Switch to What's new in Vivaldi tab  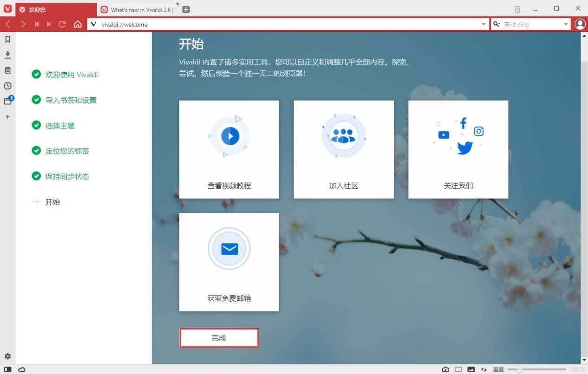coord(138,10)
